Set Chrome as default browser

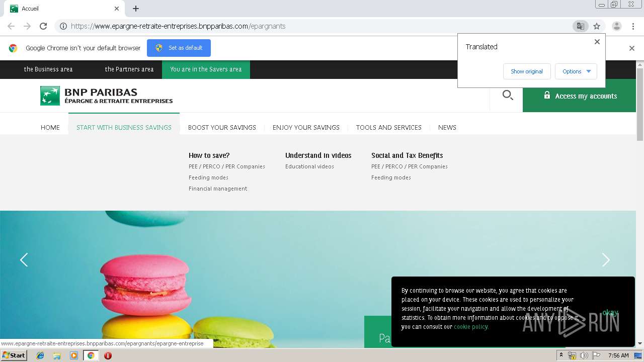[179, 48]
